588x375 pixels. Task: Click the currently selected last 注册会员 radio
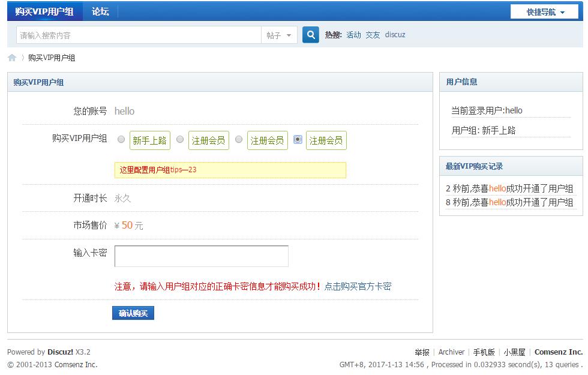click(x=298, y=140)
